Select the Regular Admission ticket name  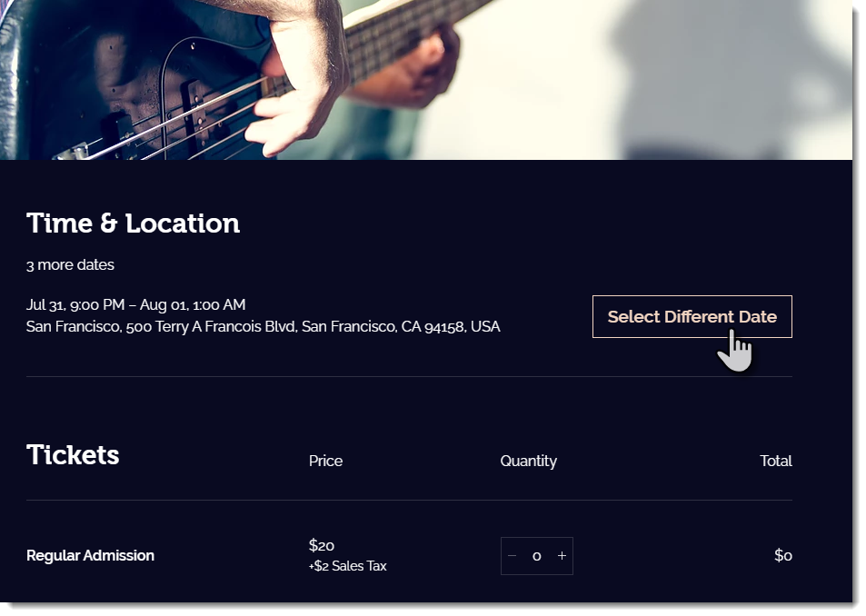click(x=90, y=555)
